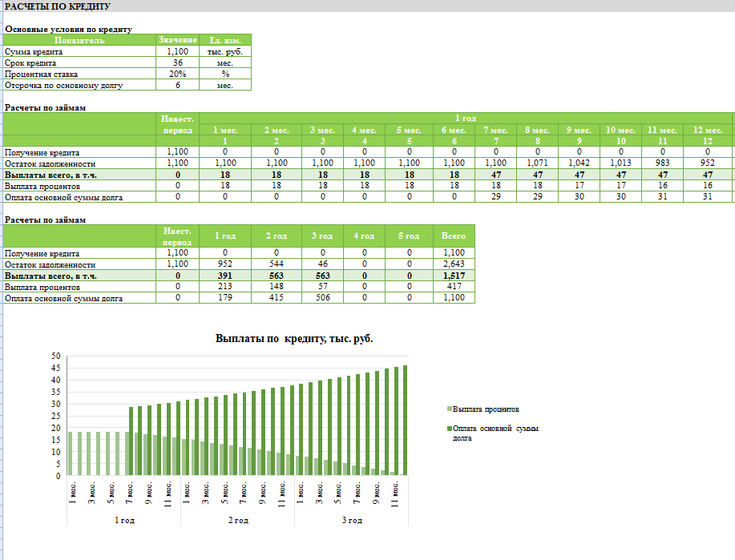Screen dimensions: 735x560
Task: Select '563' total payments under 2 год
Action: (276, 276)
